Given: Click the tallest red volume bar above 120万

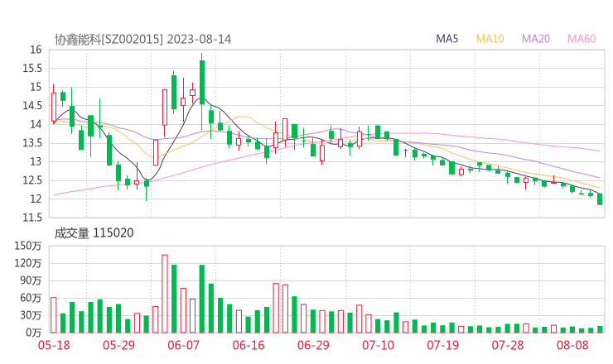Looking at the screenshot, I should (165, 294).
